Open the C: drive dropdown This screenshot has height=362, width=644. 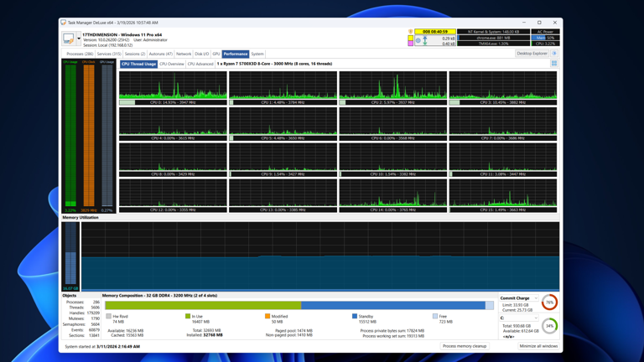(x=519, y=318)
